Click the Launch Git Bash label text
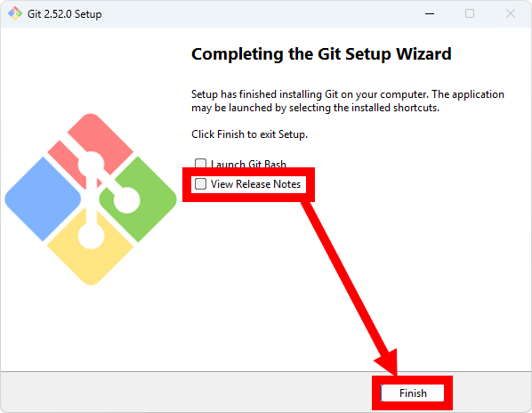 tap(248, 165)
